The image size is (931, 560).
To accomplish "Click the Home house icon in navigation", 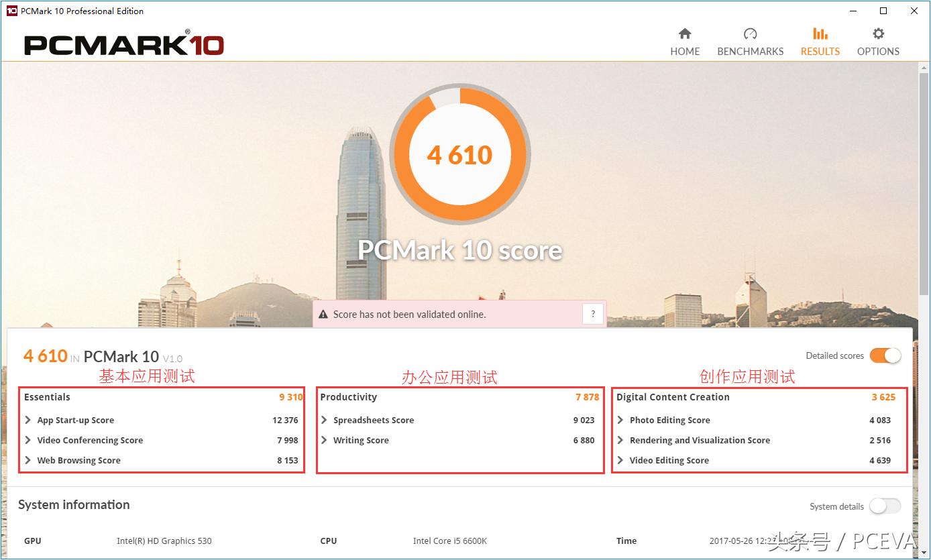I will tap(684, 32).
